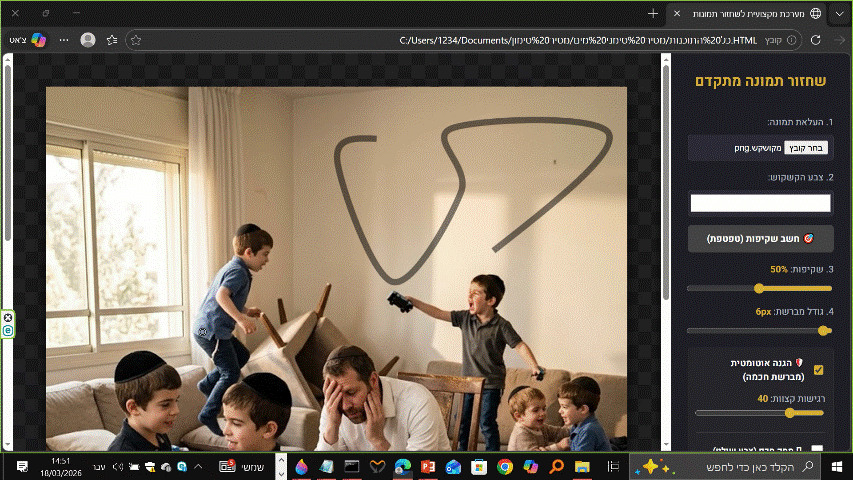Open PowerPoint from the taskbar
Viewport: 853px width, 480px height.
[428, 467]
